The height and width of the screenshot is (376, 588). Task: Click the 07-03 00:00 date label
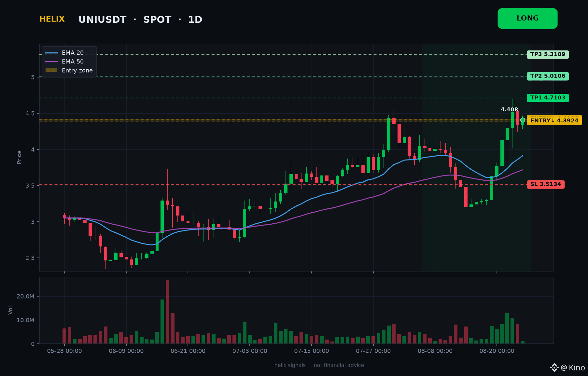click(250, 351)
